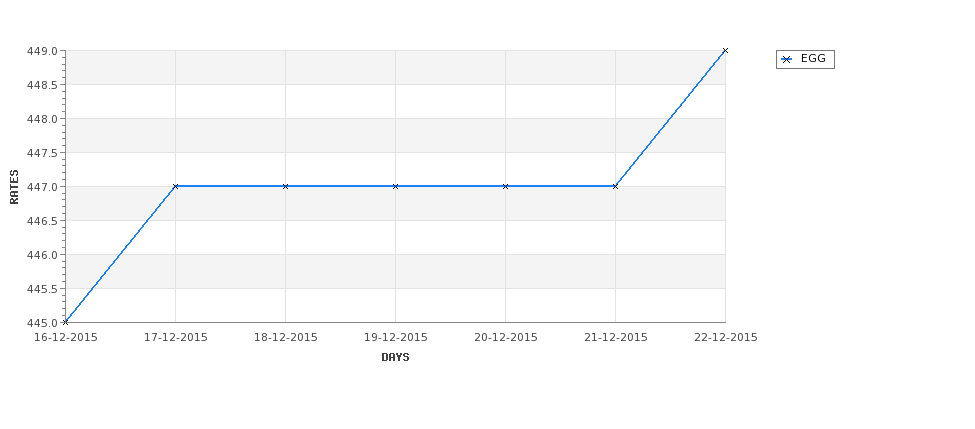The image size is (975, 429).
Task: Click the 446.0 Y-axis tick label
Action: click(43, 255)
